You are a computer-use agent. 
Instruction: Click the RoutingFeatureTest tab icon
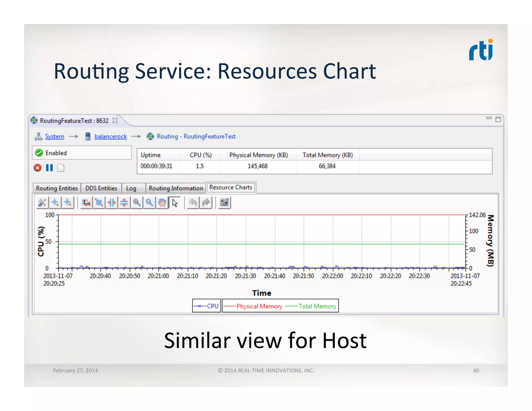pyautogui.click(x=34, y=121)
